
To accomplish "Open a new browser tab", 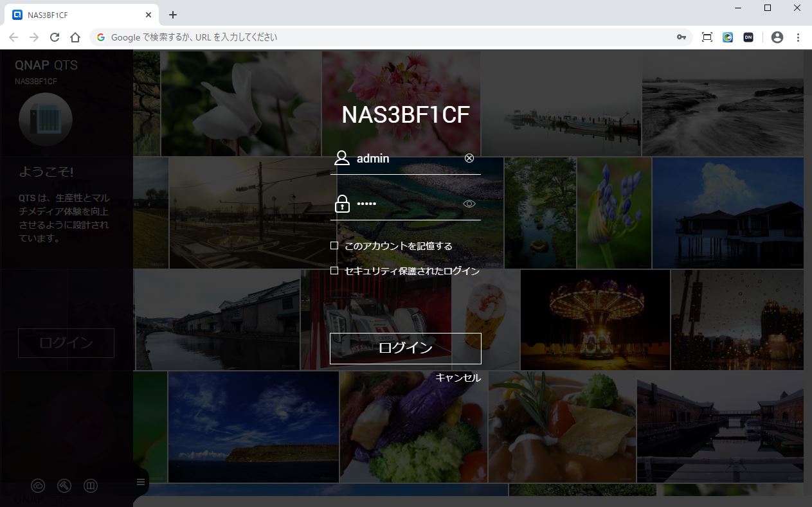I will pos(173,15).
